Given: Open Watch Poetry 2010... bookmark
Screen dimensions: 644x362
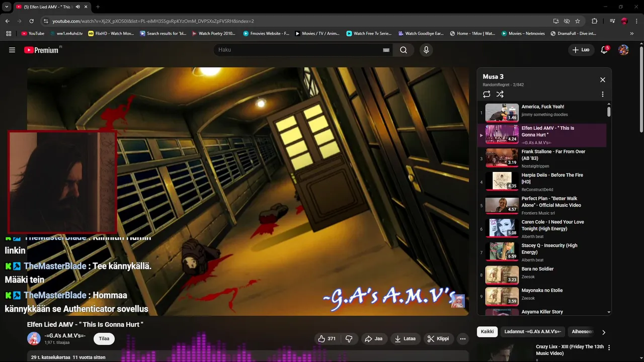Looking at the screenshot, I should pyautogui.click(x=214, y=34).
